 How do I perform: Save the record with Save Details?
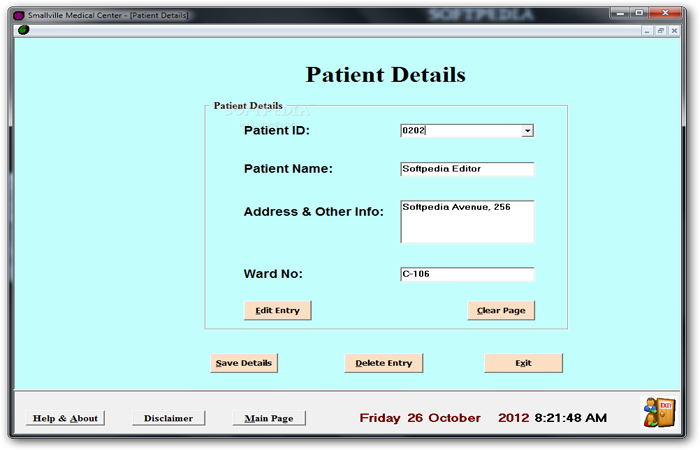click(x=243, y=363)
